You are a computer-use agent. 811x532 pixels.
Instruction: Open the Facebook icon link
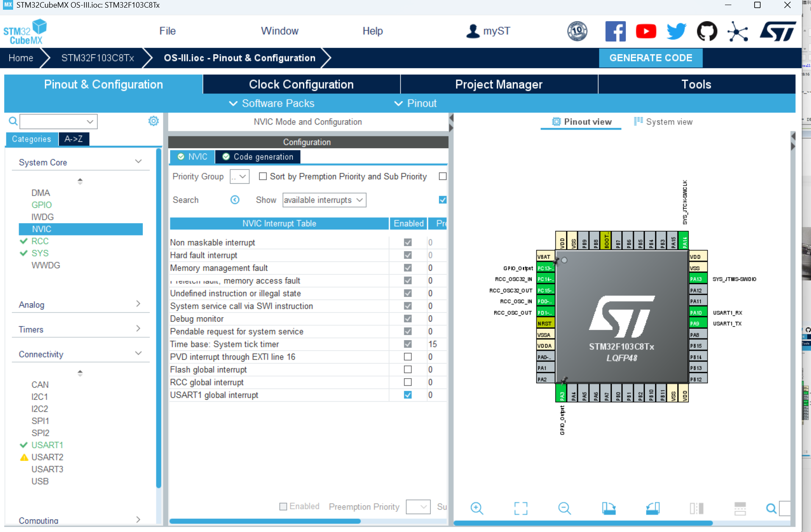(615, 31)
